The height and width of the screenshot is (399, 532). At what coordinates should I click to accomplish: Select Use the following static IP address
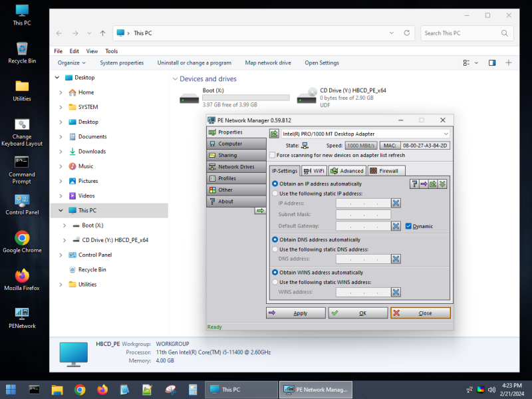point(275,194)
